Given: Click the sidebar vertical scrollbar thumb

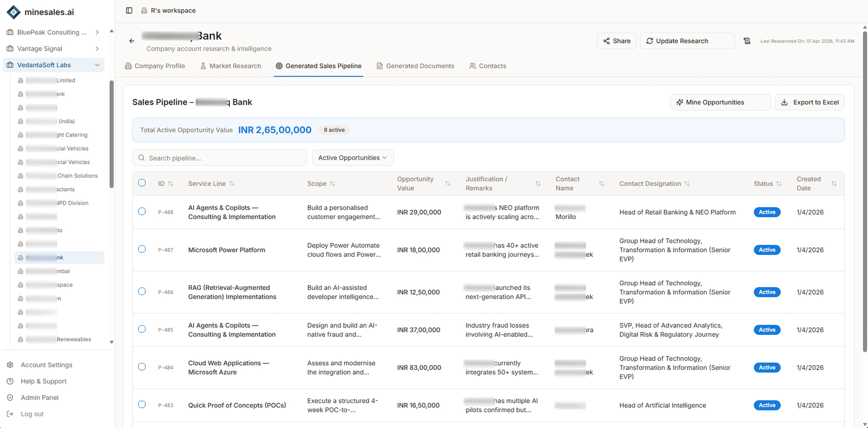Looking at the screenshot, I should coord(111,134).
